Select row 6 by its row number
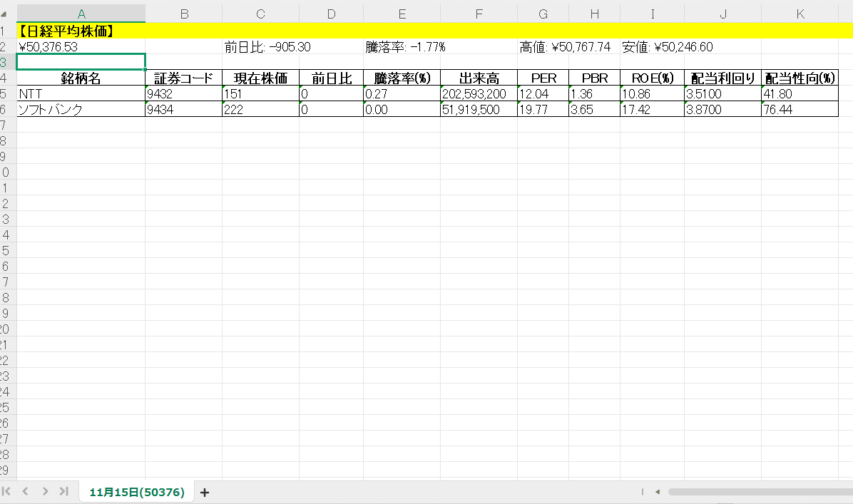 (6, 109)
